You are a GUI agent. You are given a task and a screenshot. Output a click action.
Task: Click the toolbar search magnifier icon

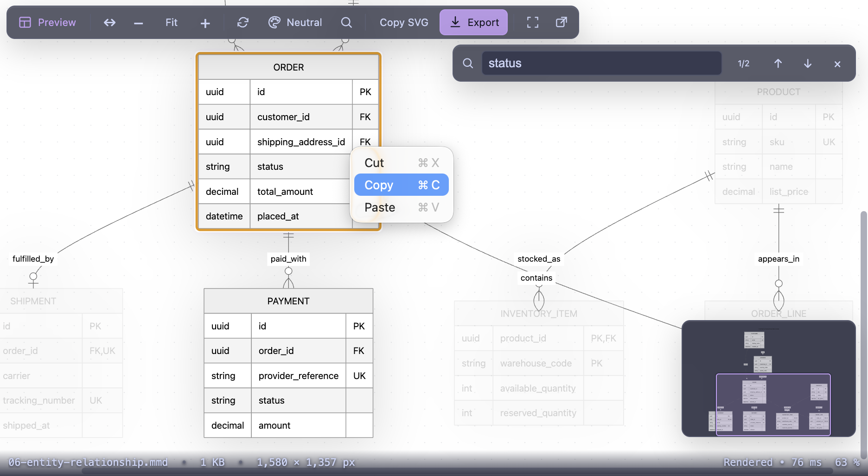[x=346, y=22]
